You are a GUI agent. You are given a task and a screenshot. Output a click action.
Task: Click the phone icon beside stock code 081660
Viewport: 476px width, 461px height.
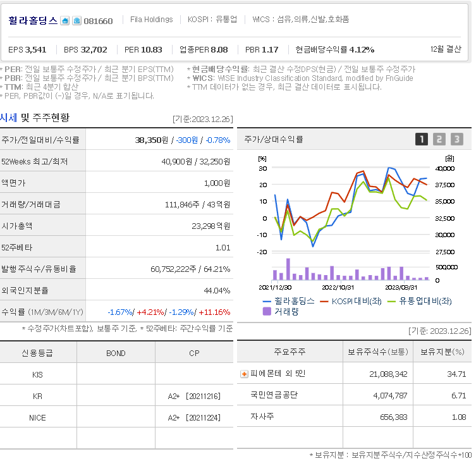pos(76,21)
